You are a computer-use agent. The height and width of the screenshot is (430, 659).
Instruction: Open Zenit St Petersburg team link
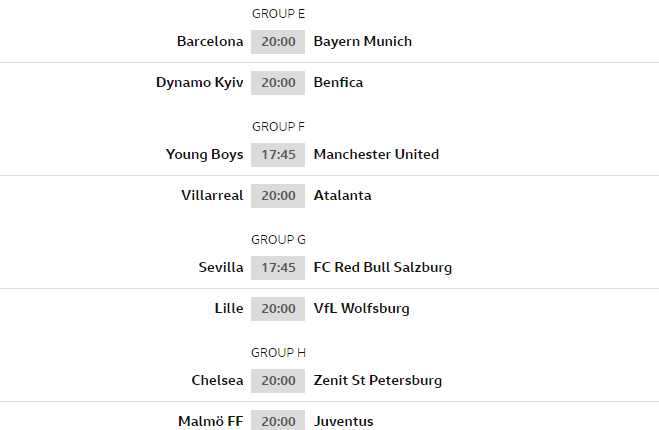point(377,380)
